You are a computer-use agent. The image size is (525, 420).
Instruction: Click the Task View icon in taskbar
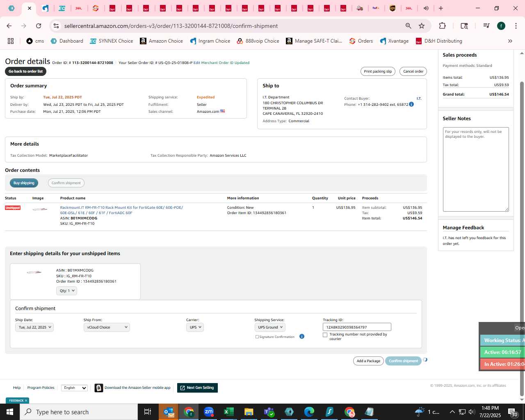click(148, 412)
